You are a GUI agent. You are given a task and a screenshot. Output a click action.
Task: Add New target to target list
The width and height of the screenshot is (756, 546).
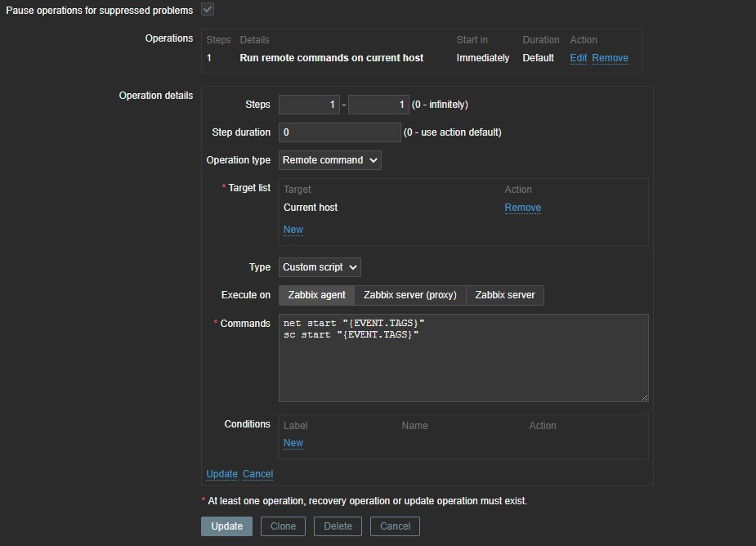click(293, 230)
